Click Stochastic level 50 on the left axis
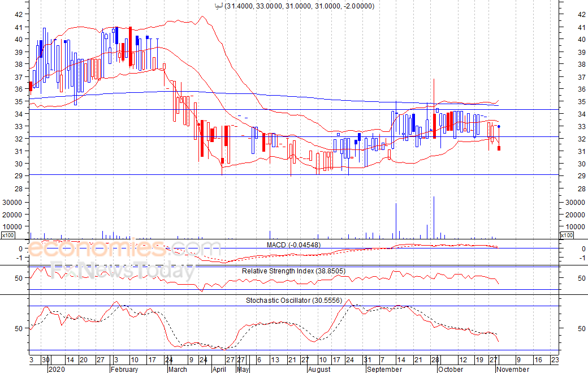Viewport: 588px width, 373px height. 19,328
